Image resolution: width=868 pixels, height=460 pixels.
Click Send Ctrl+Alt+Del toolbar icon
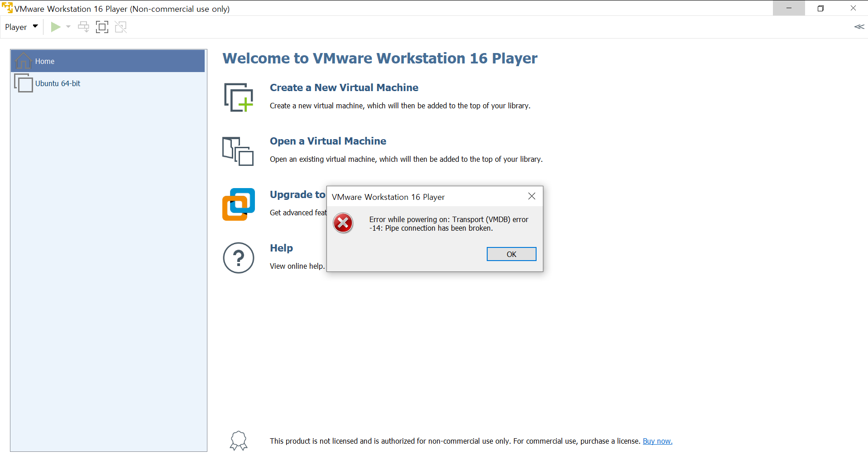point(83,27)
